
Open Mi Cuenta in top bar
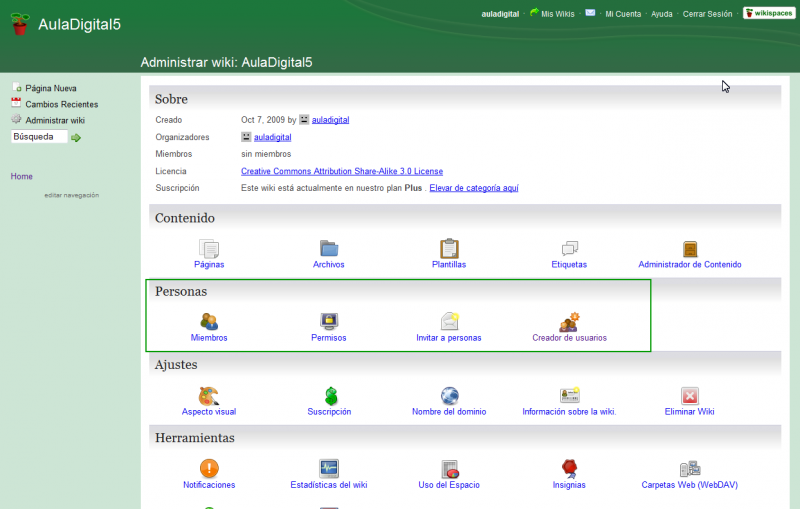623,14
